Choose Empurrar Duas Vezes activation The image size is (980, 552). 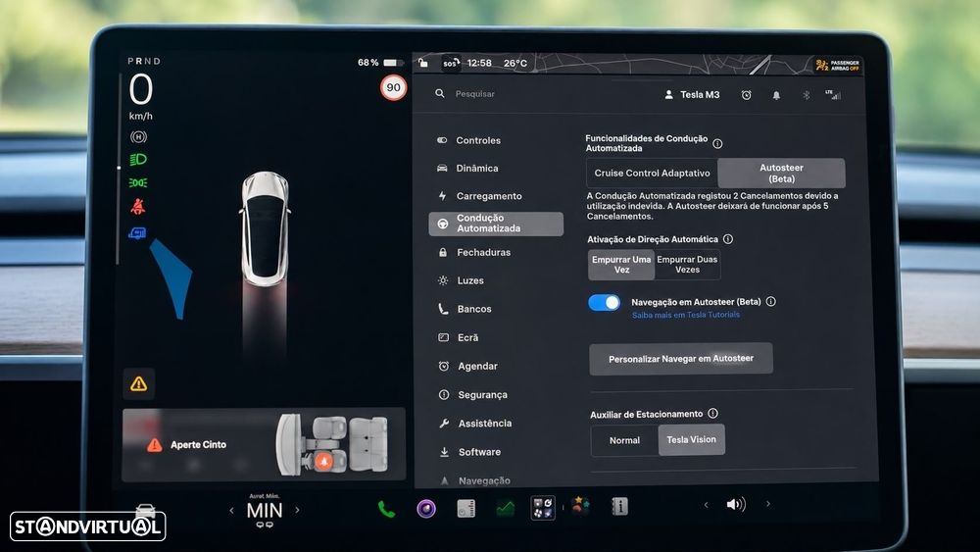(x=687, y=265)
